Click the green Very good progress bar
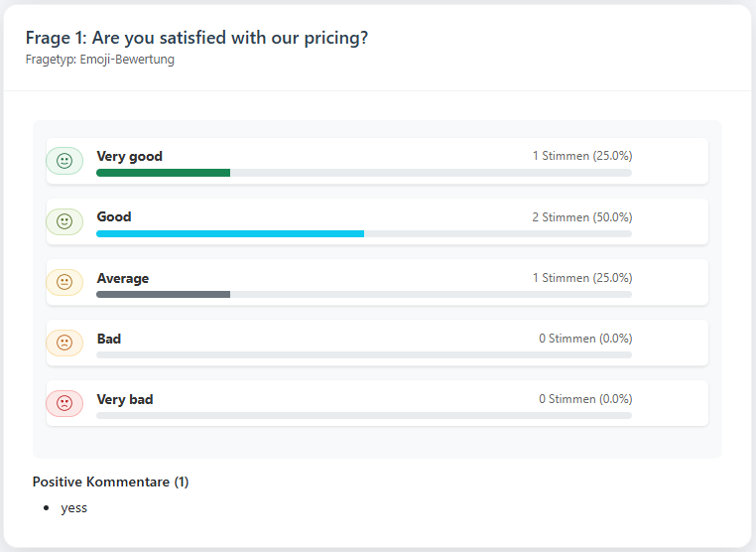Viewport: 756px width, 552px height. [164, 173]
